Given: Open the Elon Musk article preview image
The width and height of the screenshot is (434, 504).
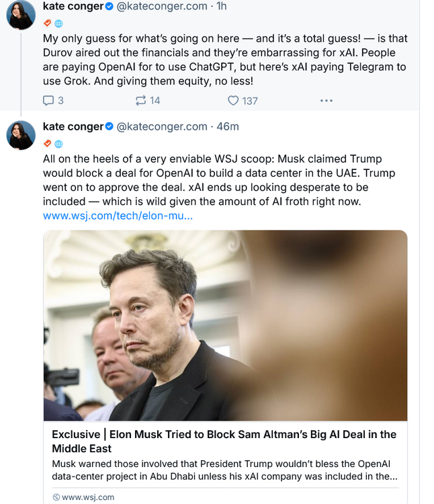Looking at the screenshot, I should [225, 325].
